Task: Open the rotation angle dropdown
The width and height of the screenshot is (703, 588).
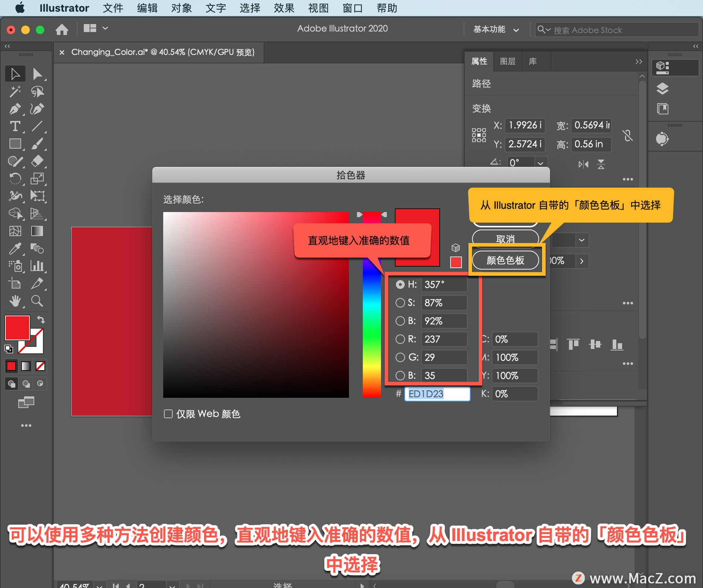Action: tap(540, 163)
